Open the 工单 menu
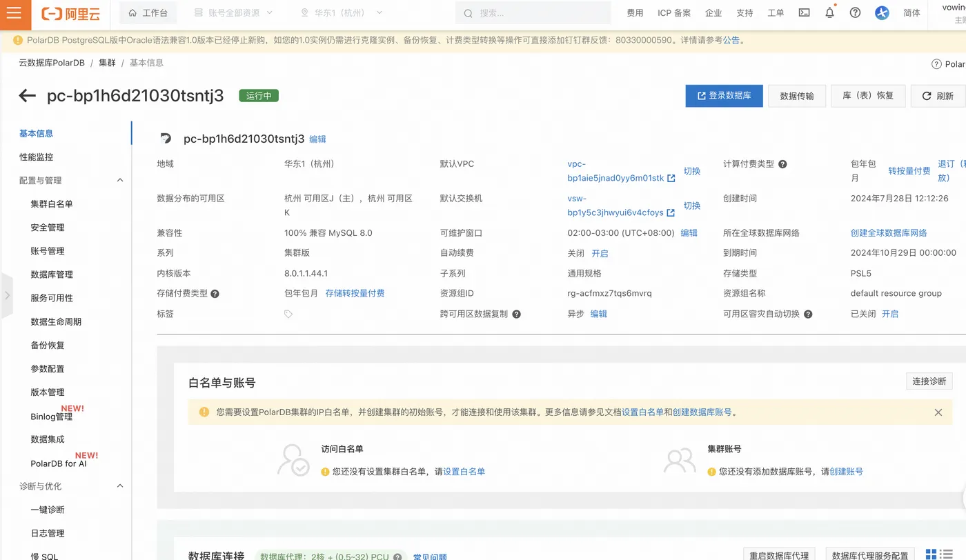The image size is (966, 560). (776, 13)
